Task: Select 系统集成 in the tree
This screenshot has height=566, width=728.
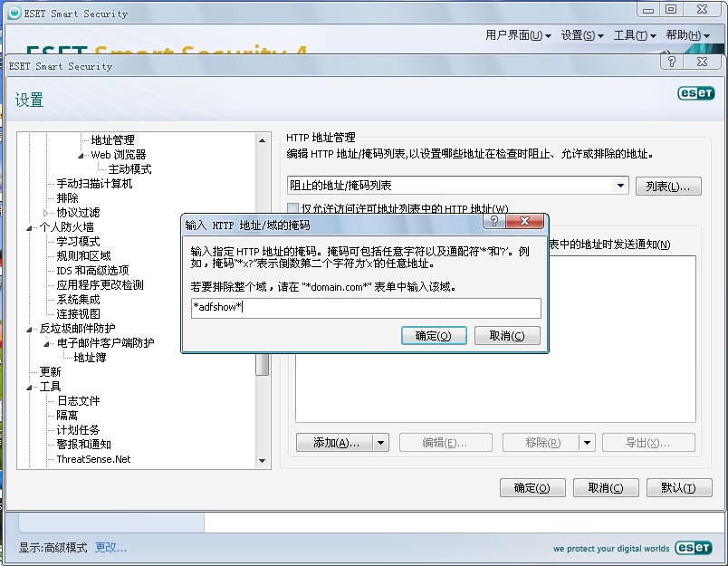Action: (78, 300)
